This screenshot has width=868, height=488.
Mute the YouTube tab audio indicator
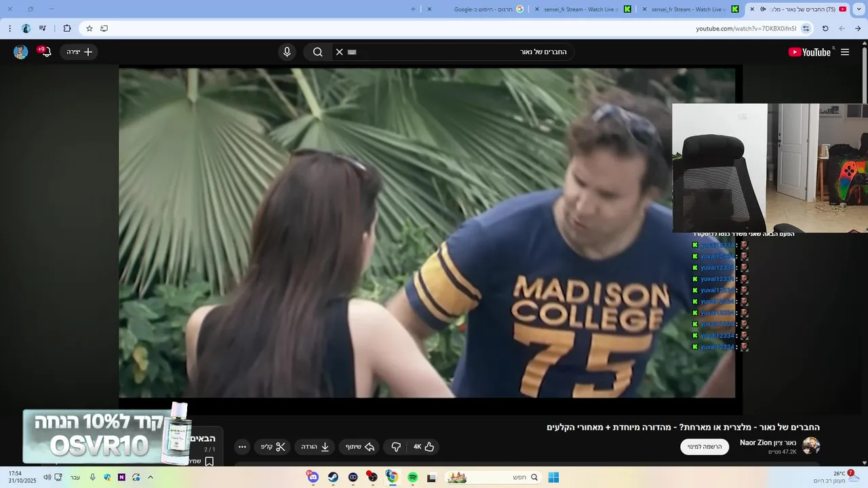tap(764, 9)
